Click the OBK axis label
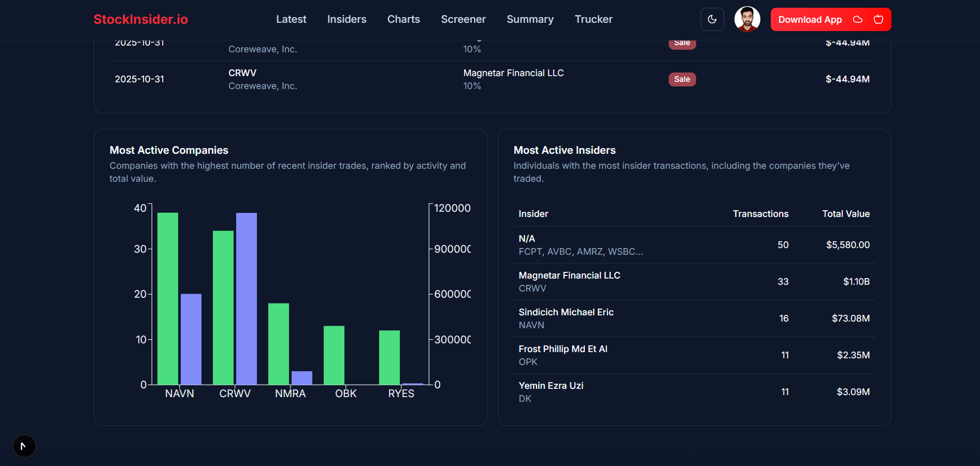Image resolution: width=980 pixels, height=466 pixels. click(346, 394)
